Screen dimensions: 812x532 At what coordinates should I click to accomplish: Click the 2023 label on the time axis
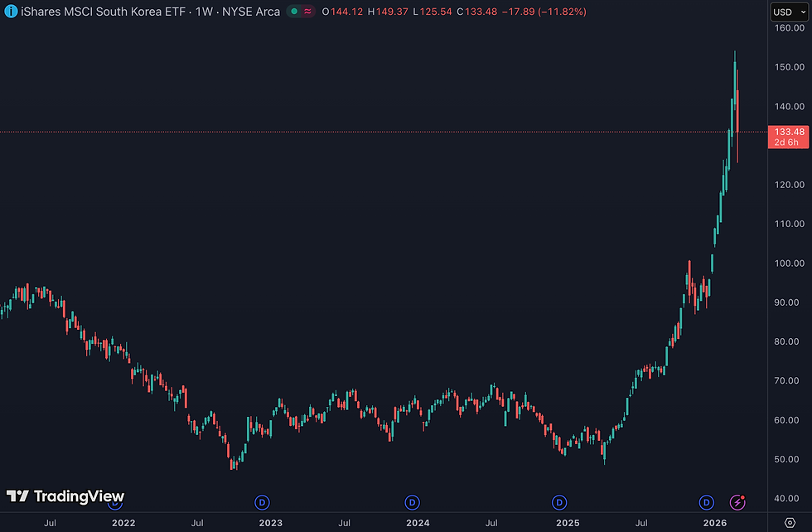(x=270, y=523)
